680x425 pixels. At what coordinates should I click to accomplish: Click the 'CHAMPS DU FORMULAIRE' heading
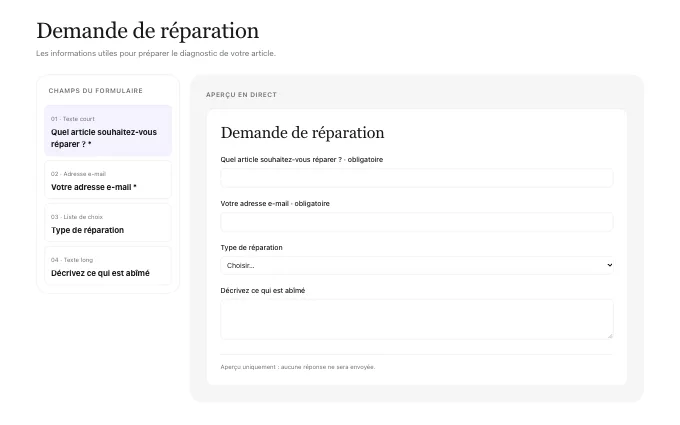click(95, 91)
